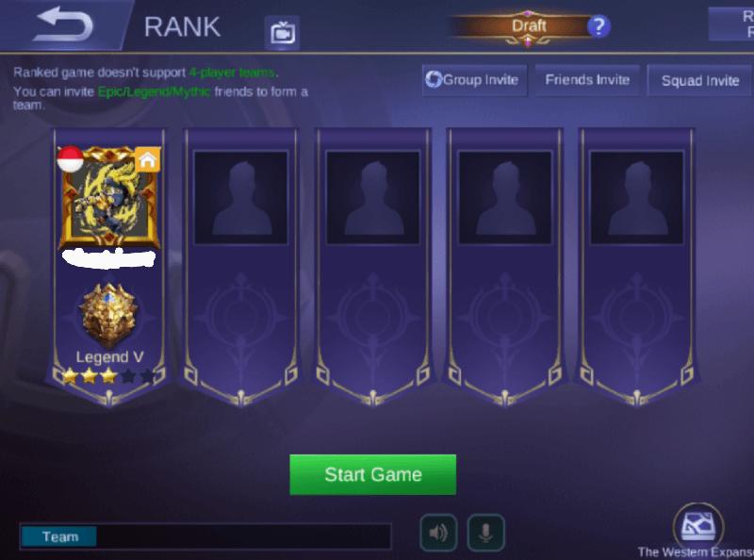Click the Draft help question mark

click(598, 26)
